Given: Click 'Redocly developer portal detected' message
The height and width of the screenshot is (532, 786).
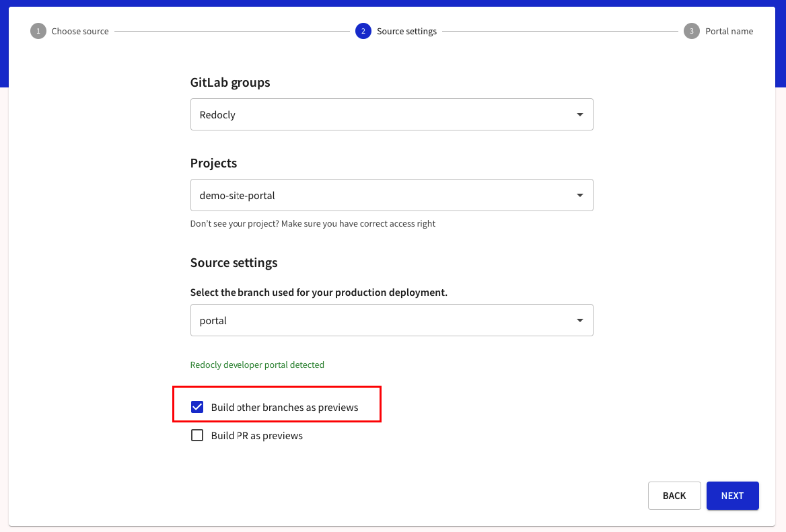Looking at the screenshot, I should pyautogui.click(x=257, y=365).
